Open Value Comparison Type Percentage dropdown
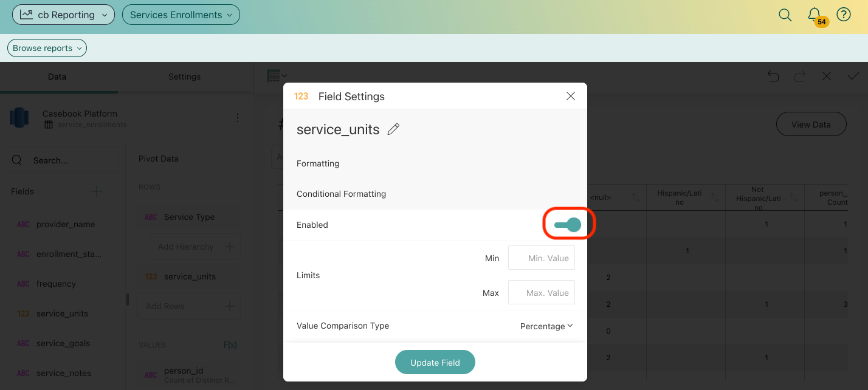Screen dimensions: 868x390 [x=546, y=326]
